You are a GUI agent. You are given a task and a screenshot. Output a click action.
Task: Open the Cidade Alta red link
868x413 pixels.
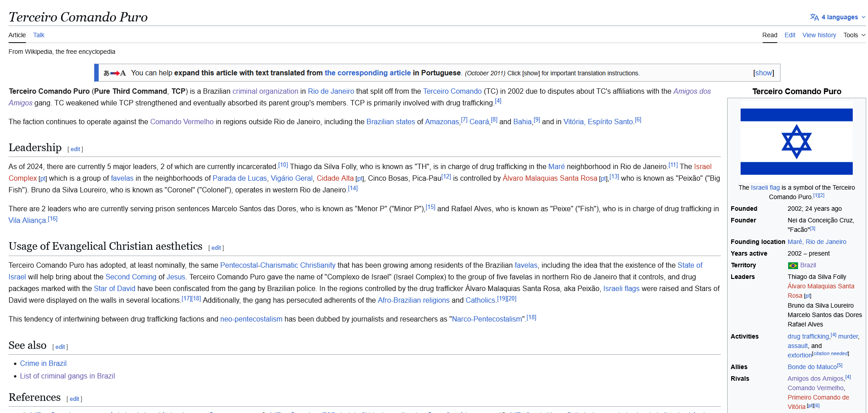click(335, 178)
